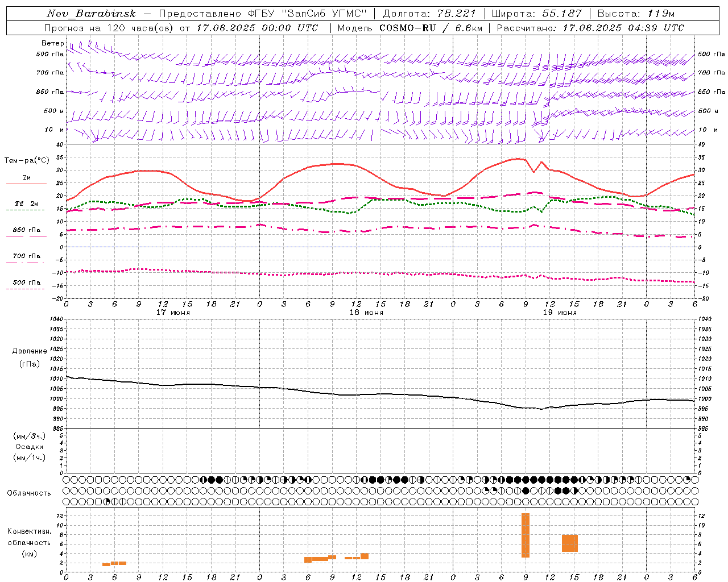Click the Тем-ра(°C) temperature axis title
Screen dimensions: 728x582
pyautogui.click(x=27, y=161)
